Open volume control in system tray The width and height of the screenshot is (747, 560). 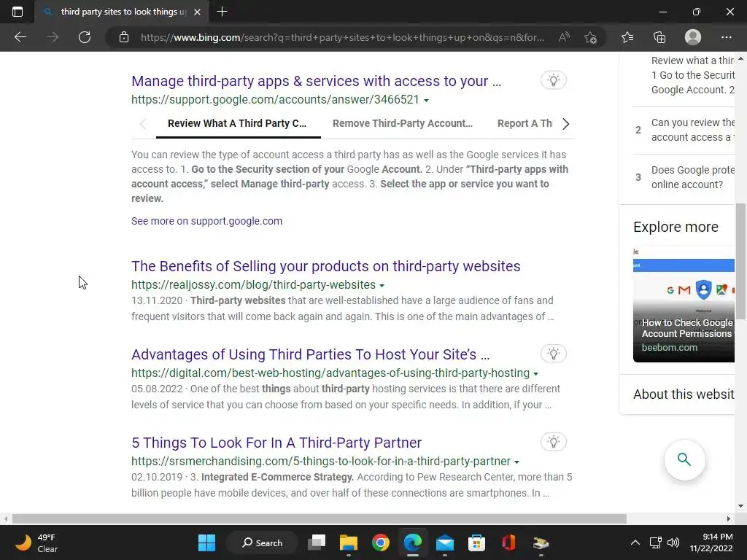click(673, 542)
